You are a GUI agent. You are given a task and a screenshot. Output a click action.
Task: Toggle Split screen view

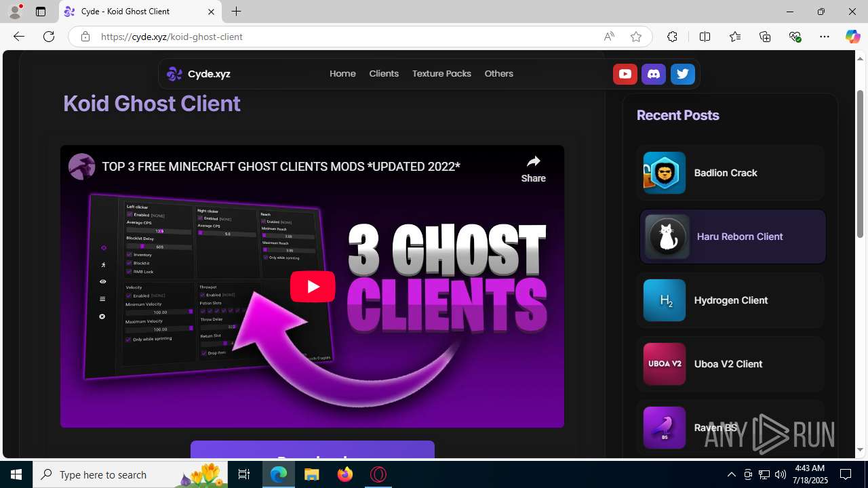(705, 37)
